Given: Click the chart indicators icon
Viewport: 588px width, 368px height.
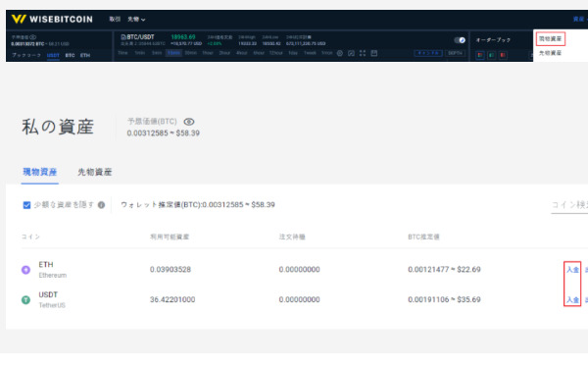Looking at the screenshot, I should point(351,53).
